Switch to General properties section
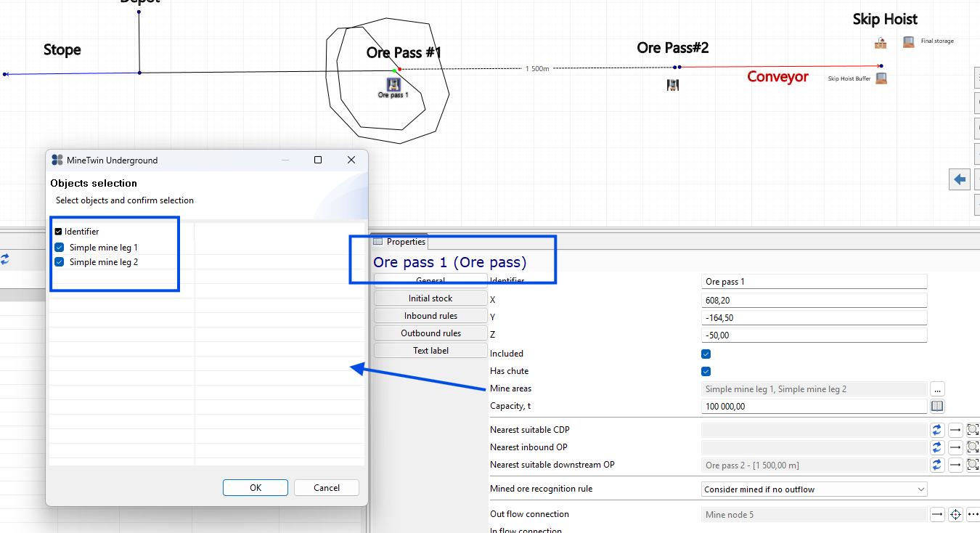This screenshot has height=533, width=980. tap(430, 281)
